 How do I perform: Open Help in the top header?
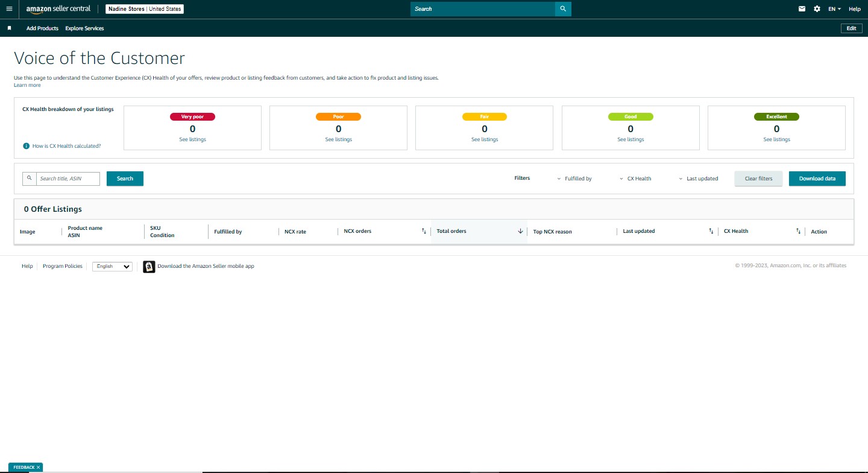point(855,9)
